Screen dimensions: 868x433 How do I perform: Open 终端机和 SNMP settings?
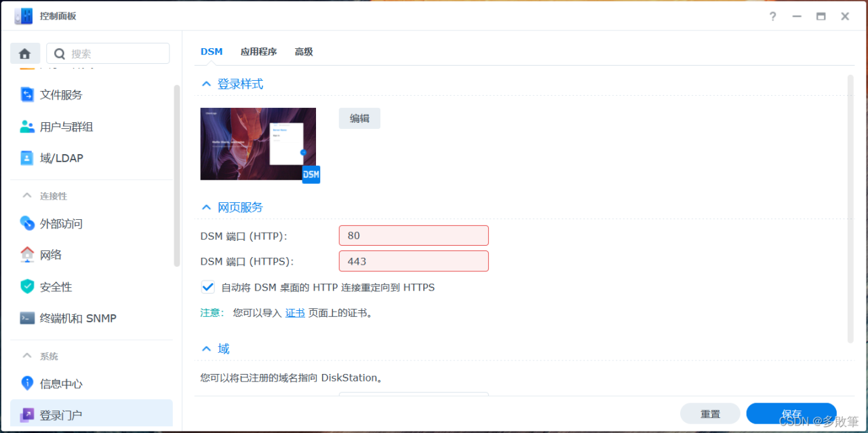tap(92, 318)
